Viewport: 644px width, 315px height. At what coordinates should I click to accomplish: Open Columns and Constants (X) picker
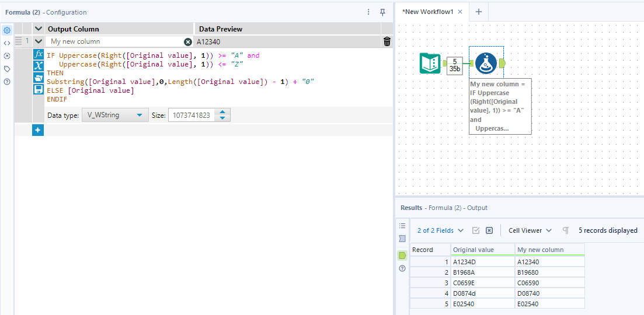39,65
